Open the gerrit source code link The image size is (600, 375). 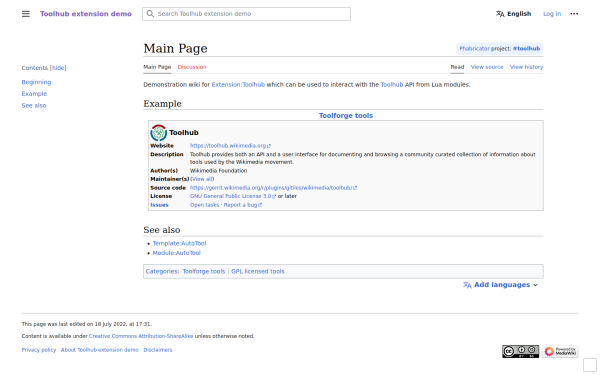pos(273,188)
